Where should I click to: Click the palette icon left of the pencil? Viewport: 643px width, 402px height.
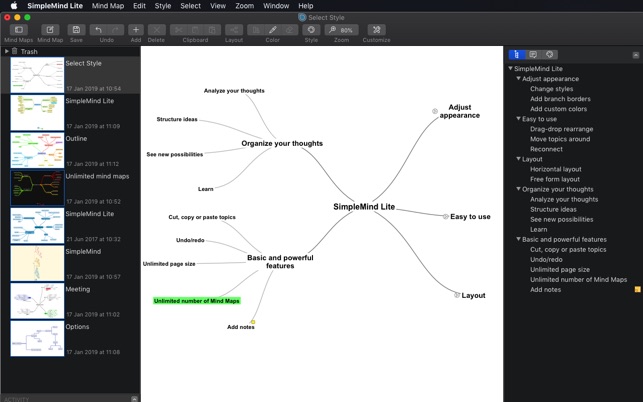coord(255,30)
